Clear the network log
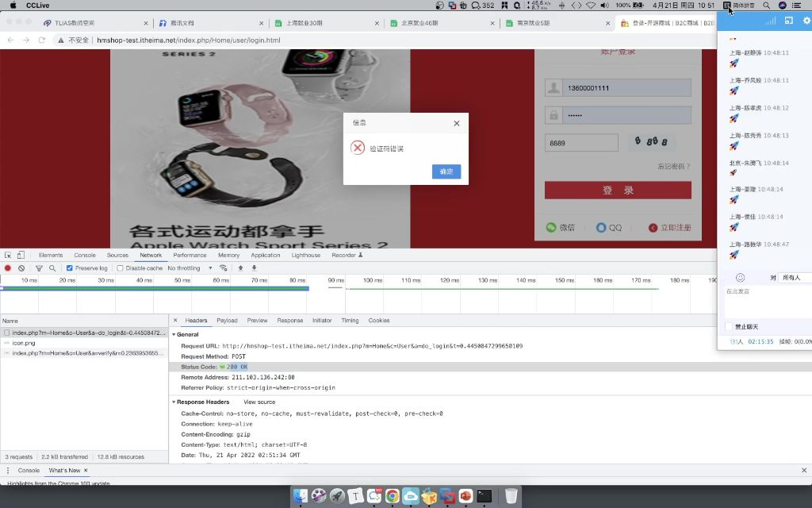812x508 pixels. 21,268
